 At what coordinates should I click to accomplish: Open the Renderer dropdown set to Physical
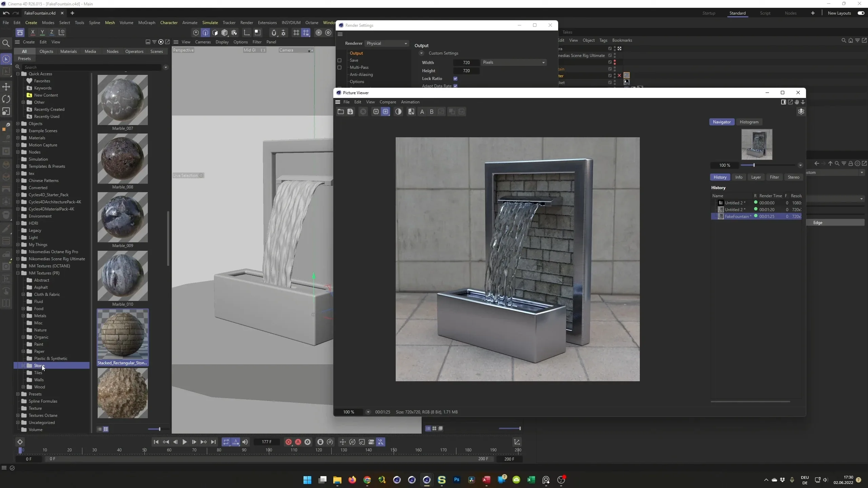(387, 43)
